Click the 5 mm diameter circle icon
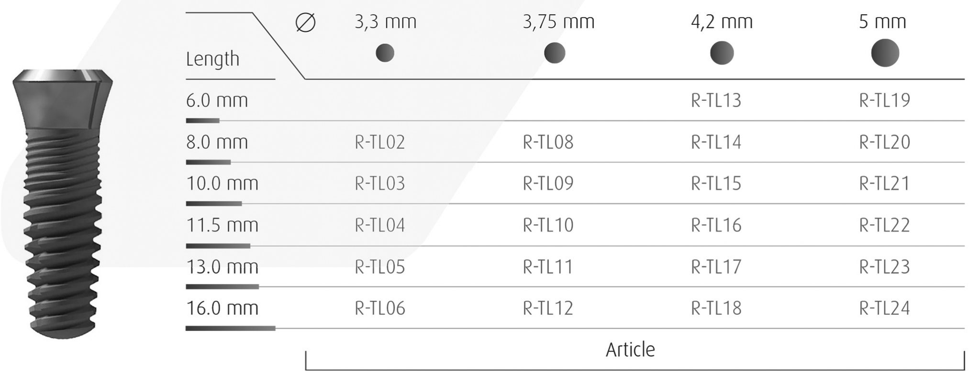Image resolution: width=980 pixels, height=382 pixels. point(885,53)
